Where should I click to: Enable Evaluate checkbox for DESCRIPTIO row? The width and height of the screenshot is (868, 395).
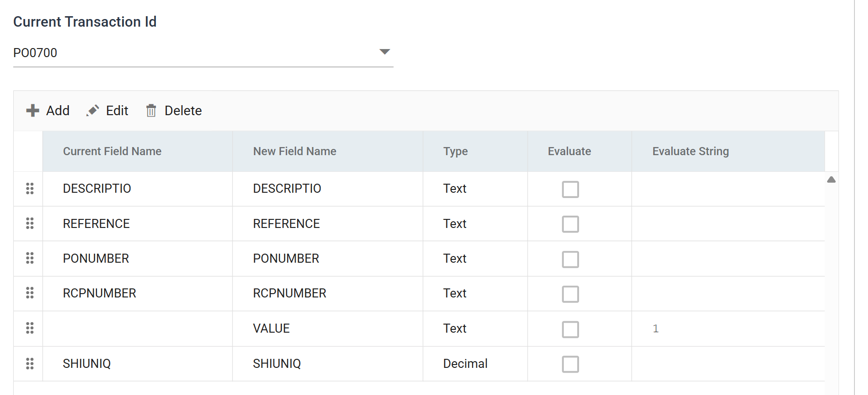(570, 189)
